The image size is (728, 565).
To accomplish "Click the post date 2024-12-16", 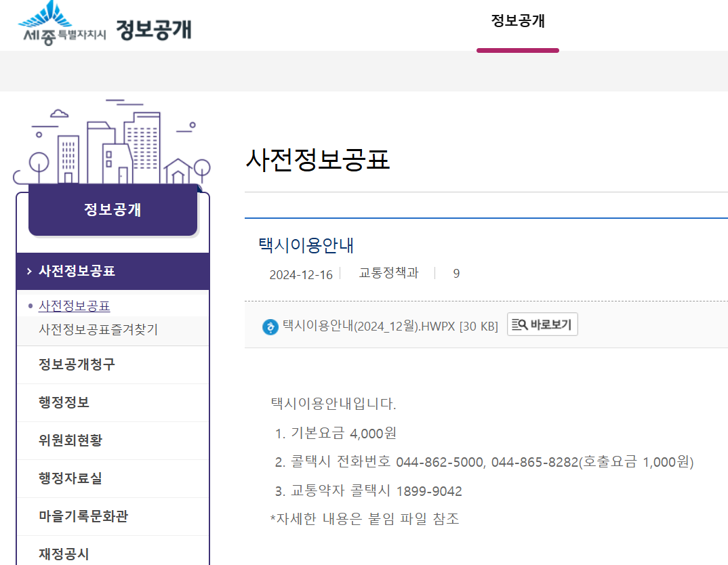I will click(301, 274).
